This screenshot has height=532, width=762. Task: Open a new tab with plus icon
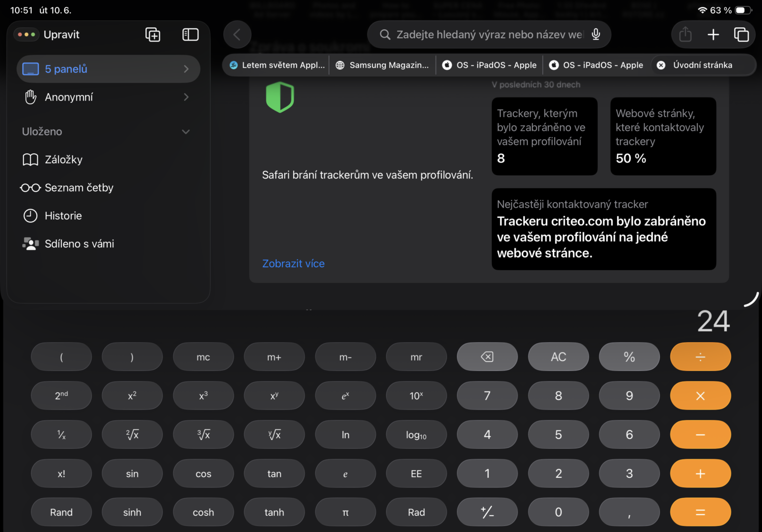click(x=713, y=34)
